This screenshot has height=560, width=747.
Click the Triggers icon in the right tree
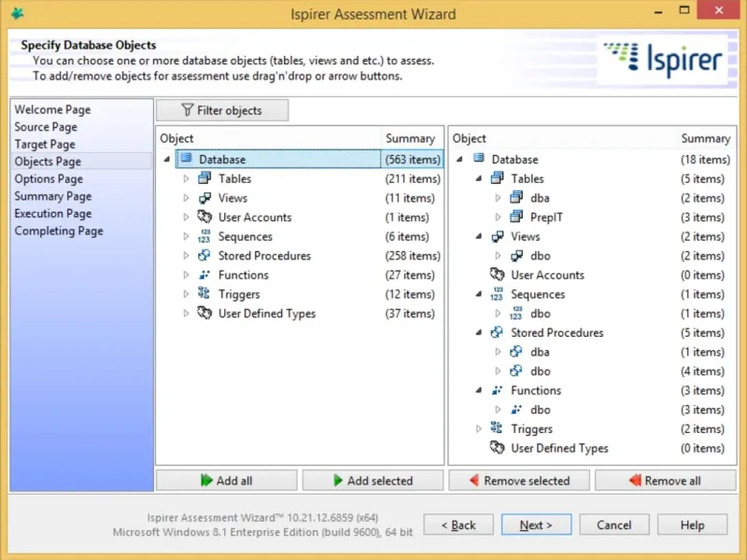pyautogui.click(x=498, y=428)
